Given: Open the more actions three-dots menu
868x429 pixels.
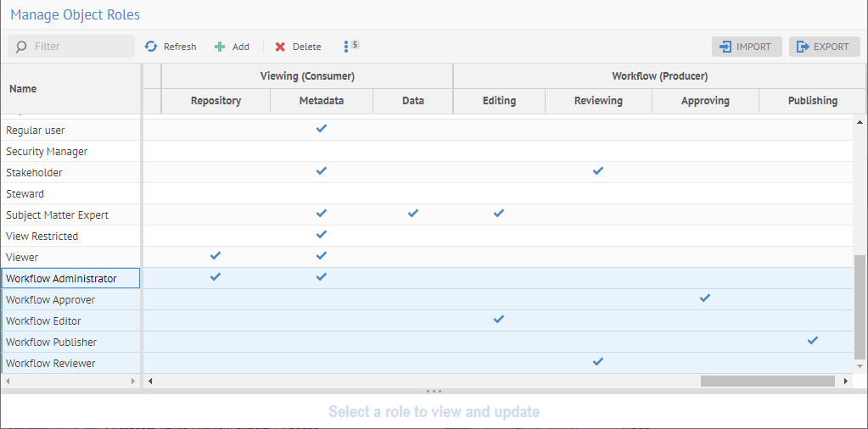Looking at the screenshot, I should click(x=346, y=47).
